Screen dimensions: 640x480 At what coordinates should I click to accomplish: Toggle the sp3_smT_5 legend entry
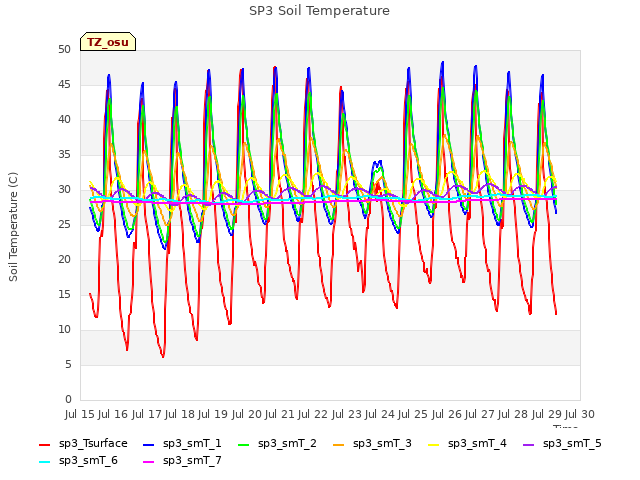pos(562,444)
